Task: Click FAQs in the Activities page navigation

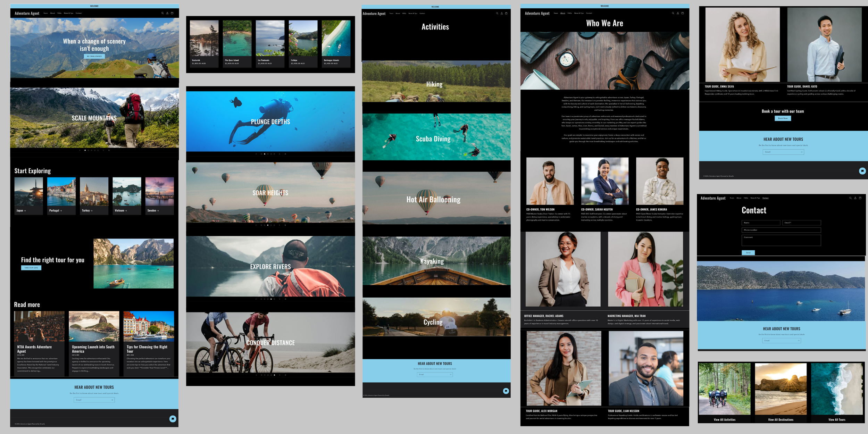Action: pyautogui.click(x=404, y=14)
